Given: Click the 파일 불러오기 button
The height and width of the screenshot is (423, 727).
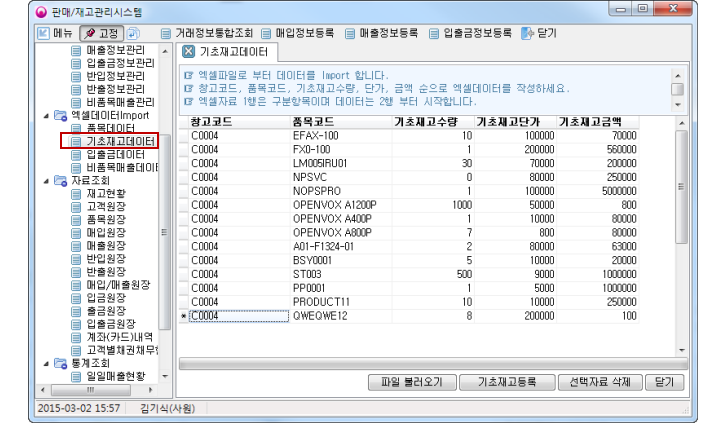Looking at the screenshot, I should point(412,383).
